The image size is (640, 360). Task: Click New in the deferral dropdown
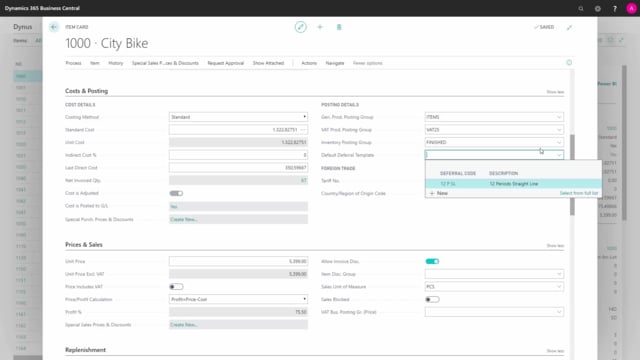439,193
